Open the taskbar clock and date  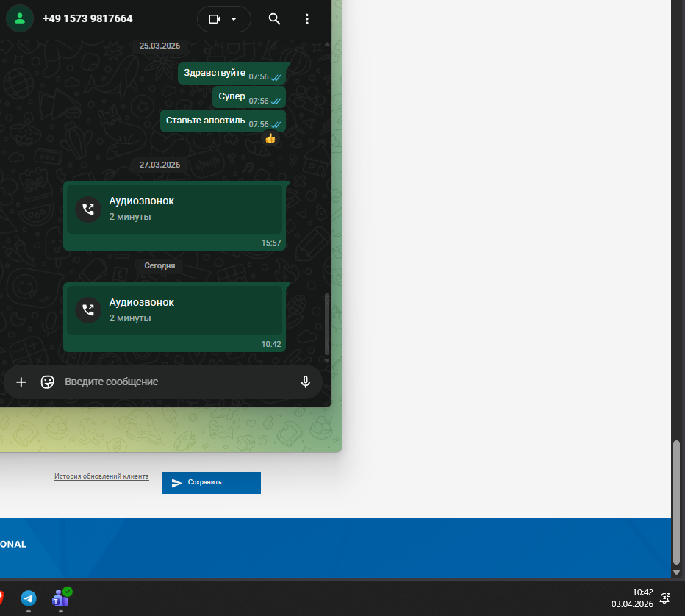click(x=632, y=598)
